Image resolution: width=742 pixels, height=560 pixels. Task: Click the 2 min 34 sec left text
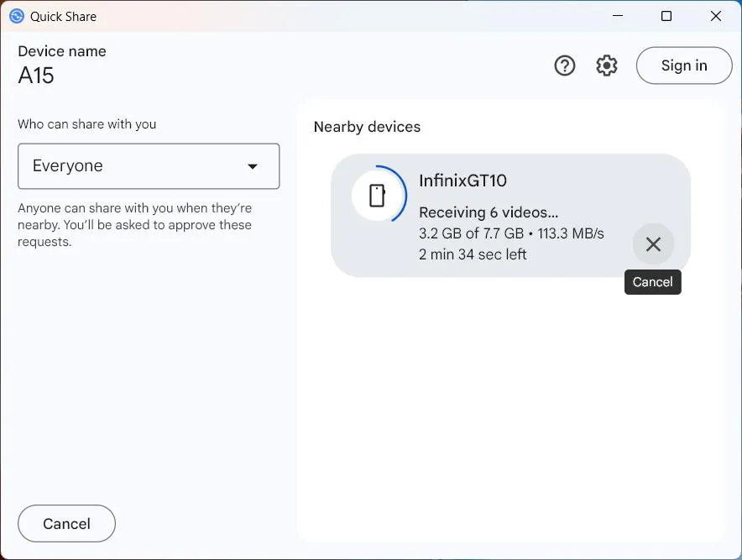pyautogui.click(x=473, y=254)
